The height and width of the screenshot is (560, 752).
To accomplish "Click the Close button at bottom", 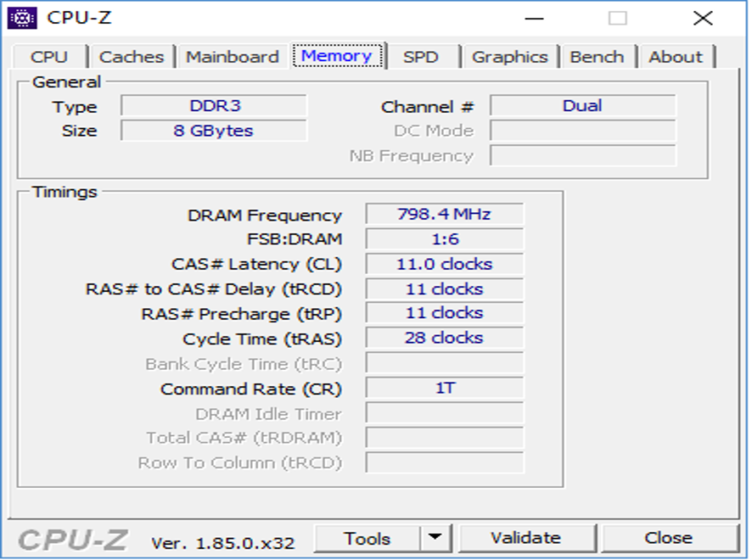I will pos(669,539).
